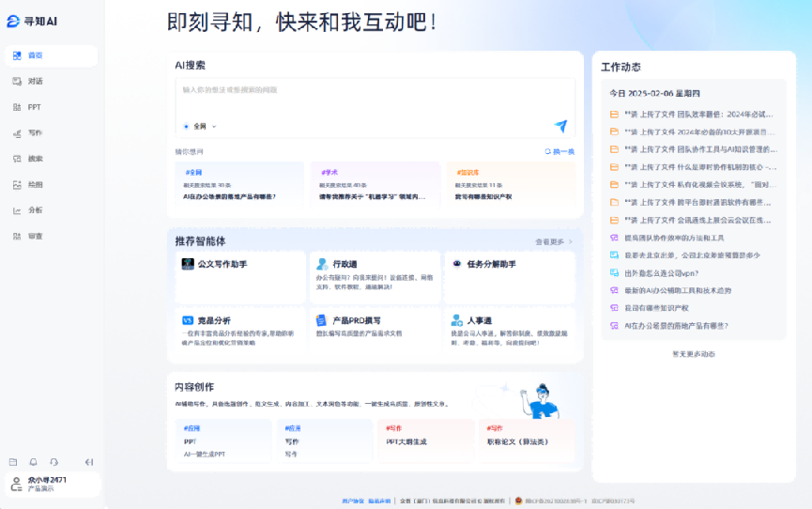Click the paper-plane send icon in AI搜索
The width and height of the screenshot is (812, 509).
coord(560,127)
